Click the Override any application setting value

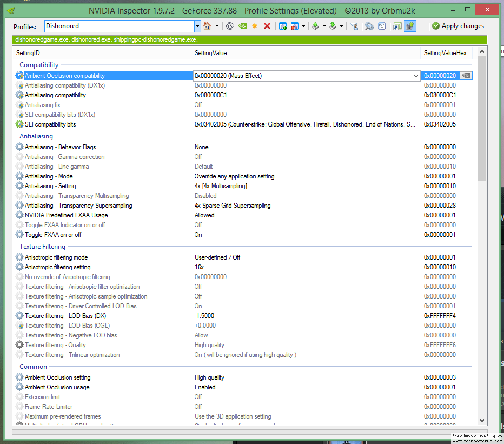click(234, 176)
